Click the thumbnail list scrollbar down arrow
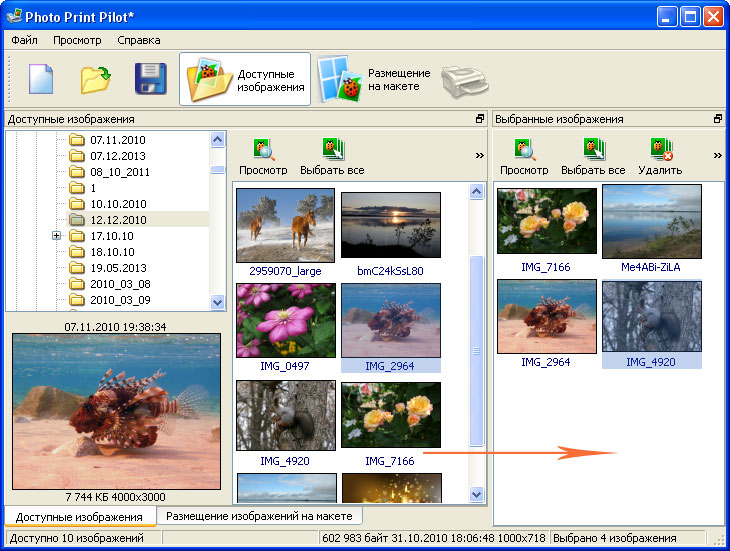This screenshot has height=551, width=730. click(476, 494)
